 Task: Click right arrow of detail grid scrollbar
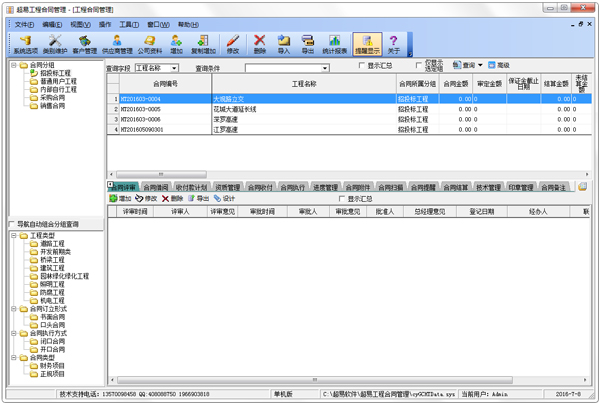tap(585, 380)
